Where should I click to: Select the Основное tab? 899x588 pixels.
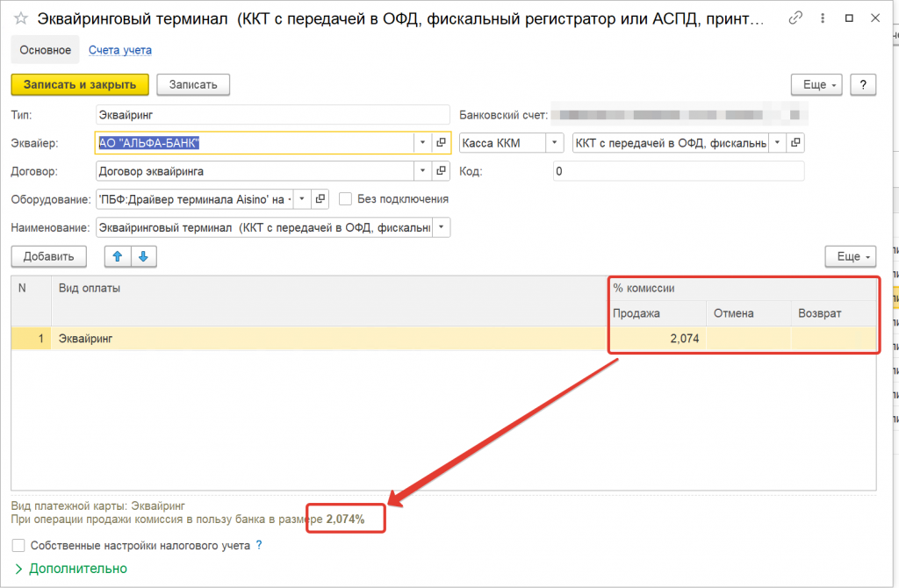tap(45, 50)
